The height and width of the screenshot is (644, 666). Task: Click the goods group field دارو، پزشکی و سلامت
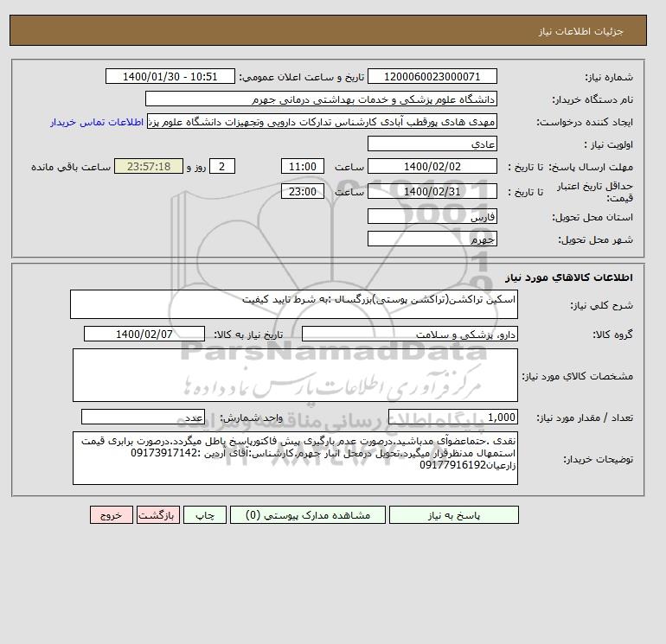coord(409,334)
